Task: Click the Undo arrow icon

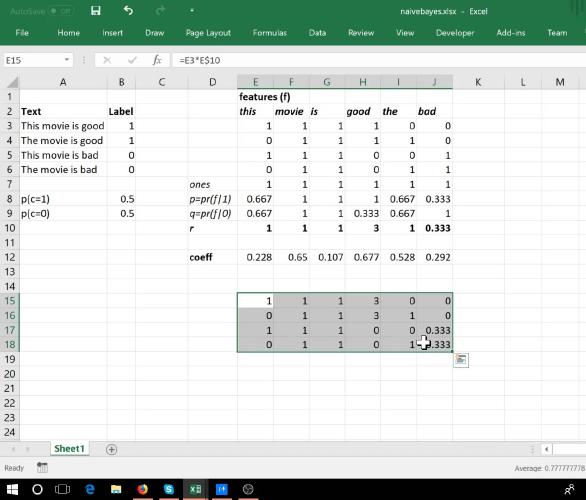Action: (x=128, y=11)
